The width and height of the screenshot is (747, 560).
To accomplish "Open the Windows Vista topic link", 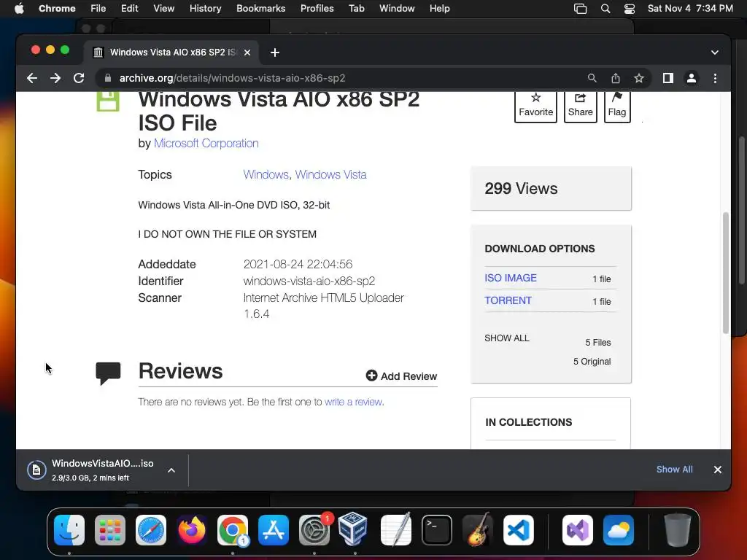I will (330, 175).
